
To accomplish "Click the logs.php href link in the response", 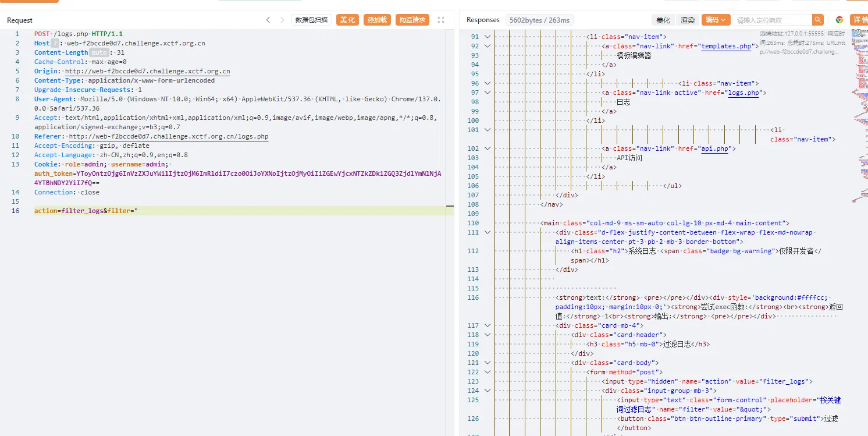I will [744, 93].
